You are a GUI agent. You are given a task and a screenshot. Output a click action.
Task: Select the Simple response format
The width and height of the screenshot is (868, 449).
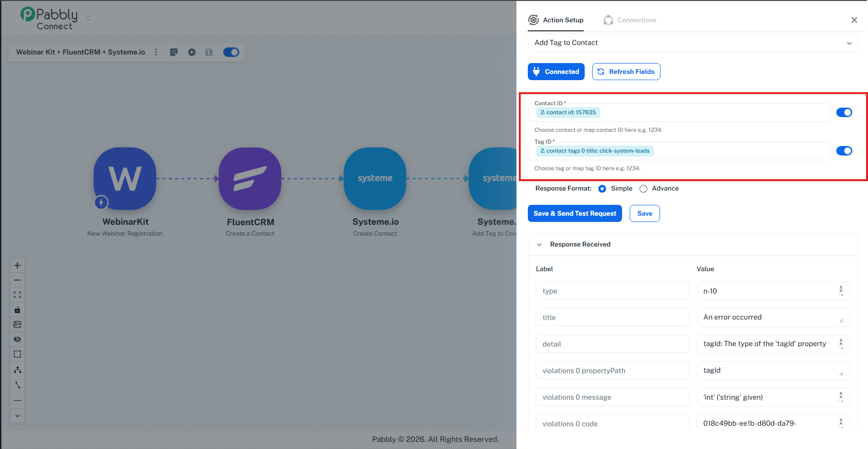point(602,189)
